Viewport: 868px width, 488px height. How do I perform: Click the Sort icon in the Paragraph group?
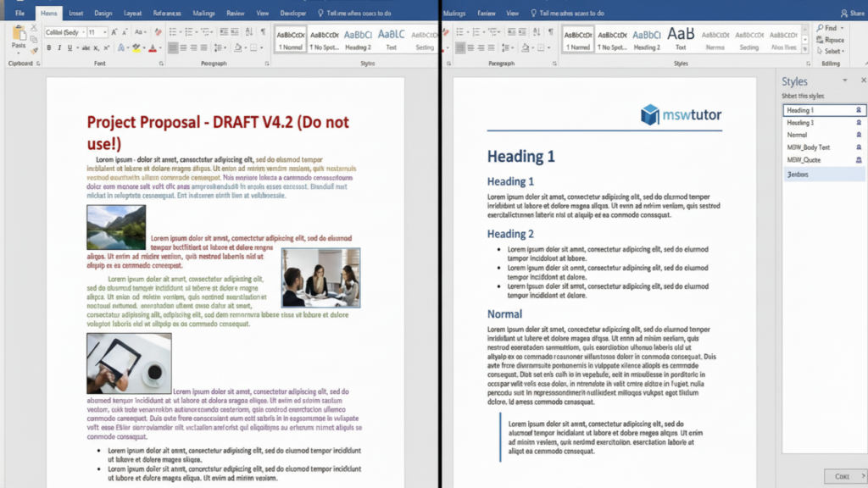point(248,30)
